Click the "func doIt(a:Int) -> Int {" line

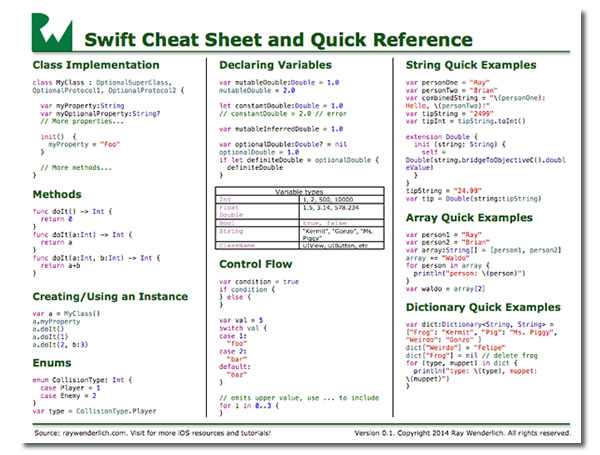82,235
